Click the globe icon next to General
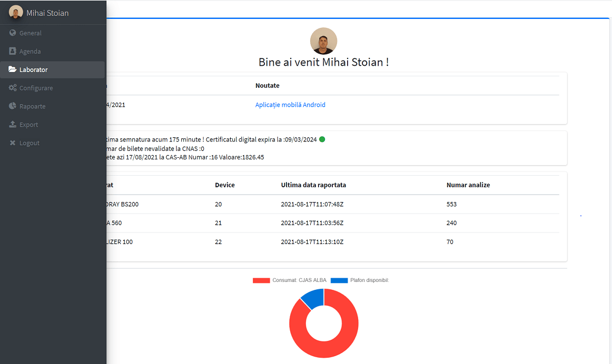612x364 pixels. point(13,33)
